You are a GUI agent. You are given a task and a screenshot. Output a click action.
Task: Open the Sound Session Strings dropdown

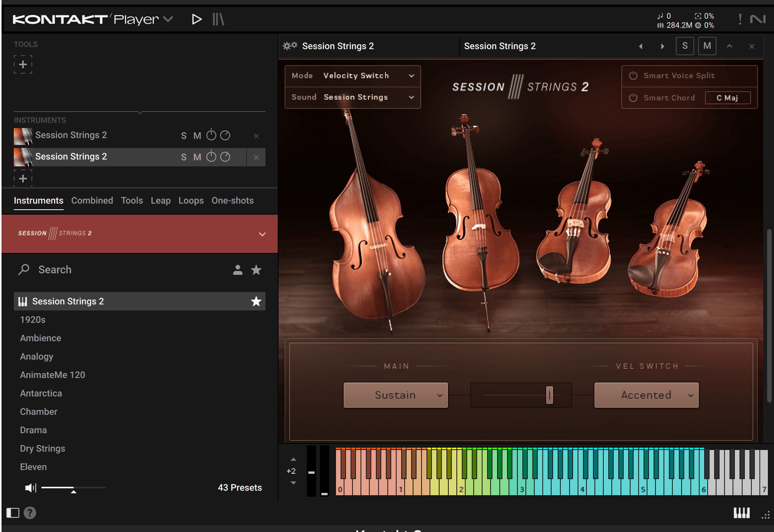(x=353, y=97)
